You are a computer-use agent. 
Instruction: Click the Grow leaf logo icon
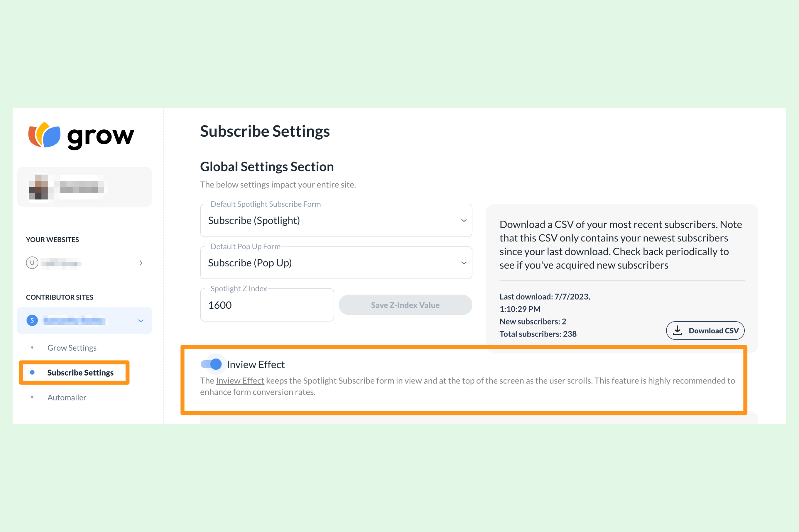pyautogui.click(x=44, y=135)
